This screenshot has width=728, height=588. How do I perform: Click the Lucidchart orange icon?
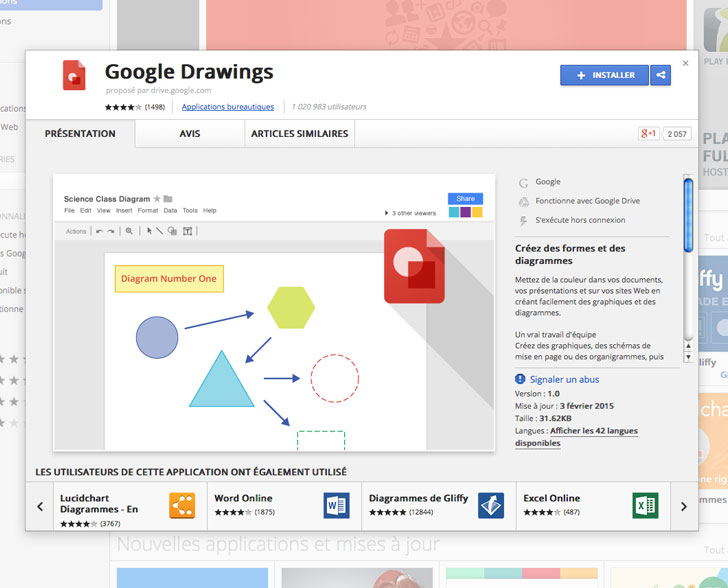182,505
